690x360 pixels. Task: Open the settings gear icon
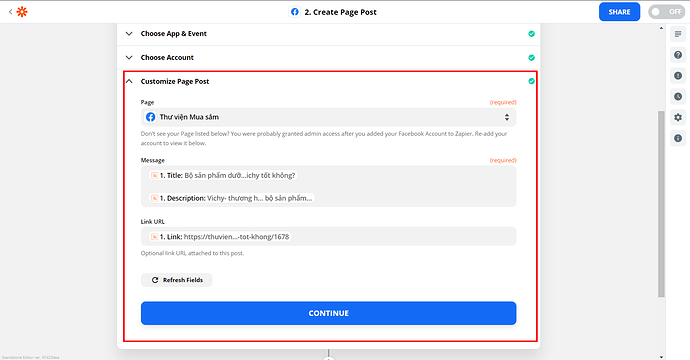[x=678, y=118]
